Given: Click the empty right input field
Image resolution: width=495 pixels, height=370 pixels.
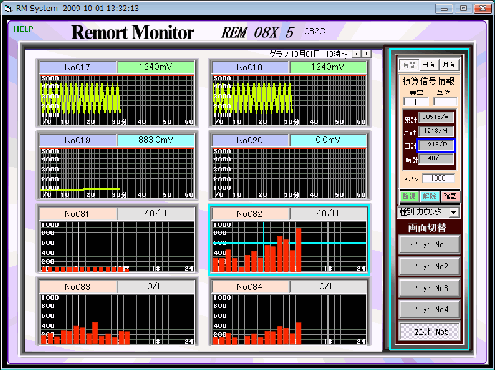Looking at the screenshot, I should pyautogui.click(x=445, y=102).
